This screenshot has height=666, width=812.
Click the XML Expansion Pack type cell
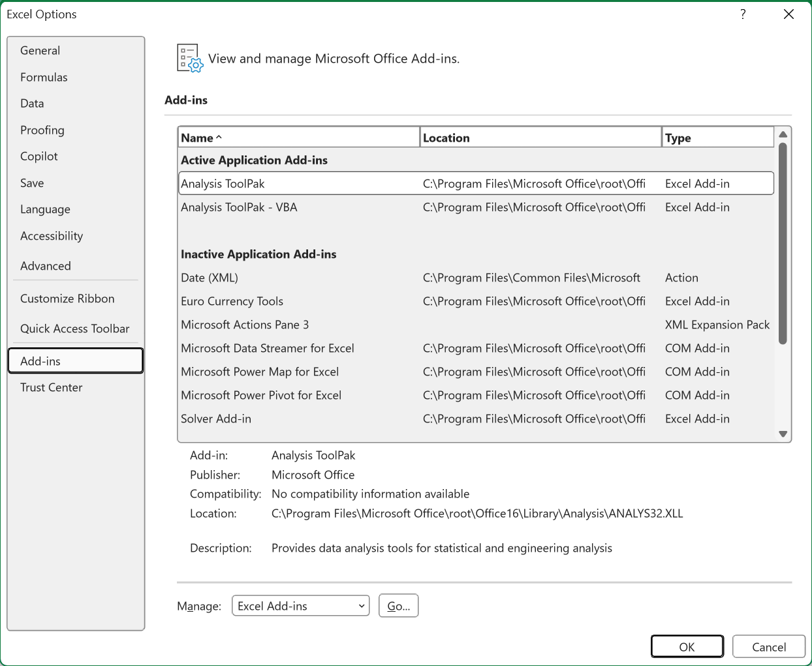pyautogui.click(x=717, y=325)
